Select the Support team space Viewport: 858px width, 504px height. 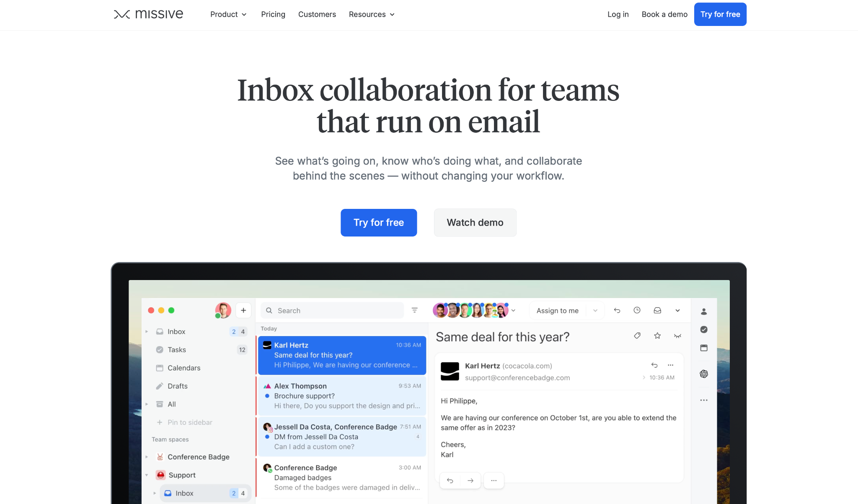(182, 475)
